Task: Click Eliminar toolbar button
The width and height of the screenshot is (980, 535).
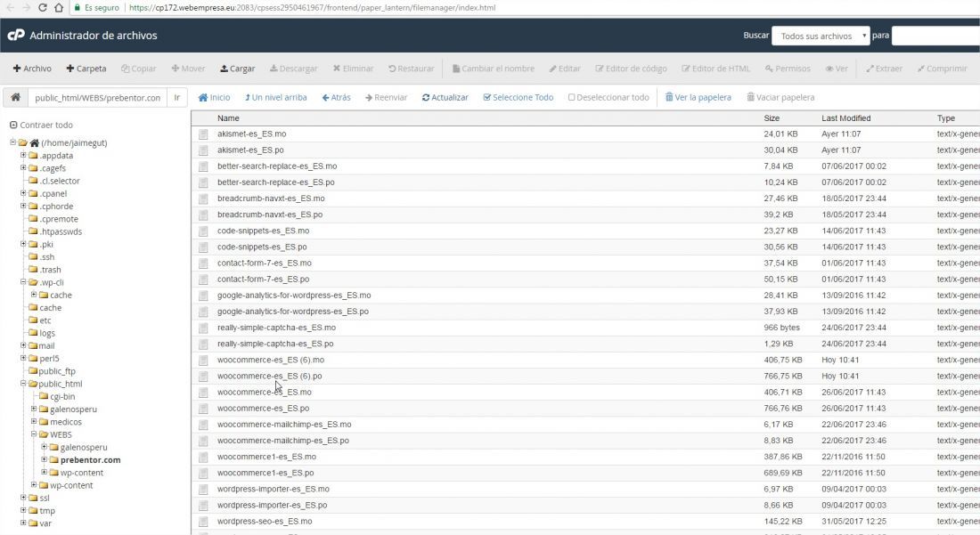Action: click(x=353, y=68)
